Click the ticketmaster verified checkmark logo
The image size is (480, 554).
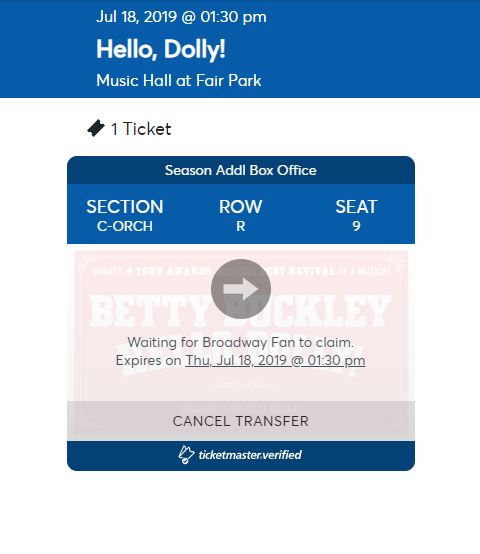click(186, 455)
